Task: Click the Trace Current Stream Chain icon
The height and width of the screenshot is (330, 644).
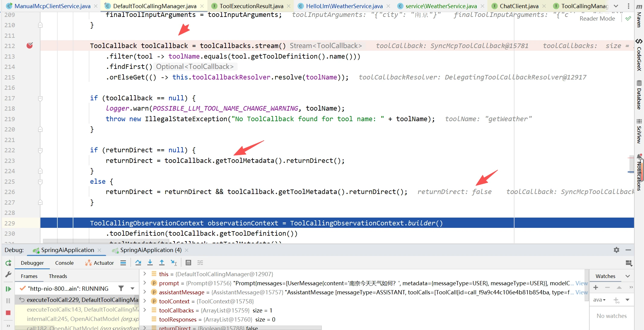Action: point(200,263)
